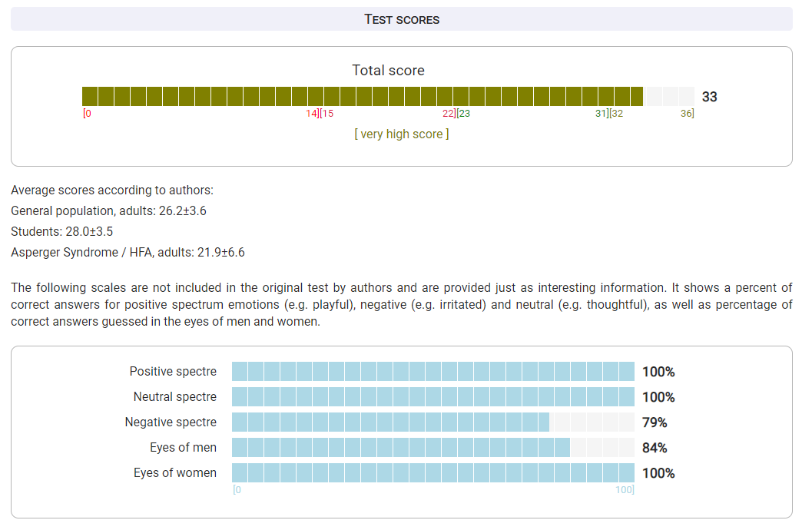Click the Neutral spectre label
Viewport: 812px width, 530px height.
click(x=175, y=397)
